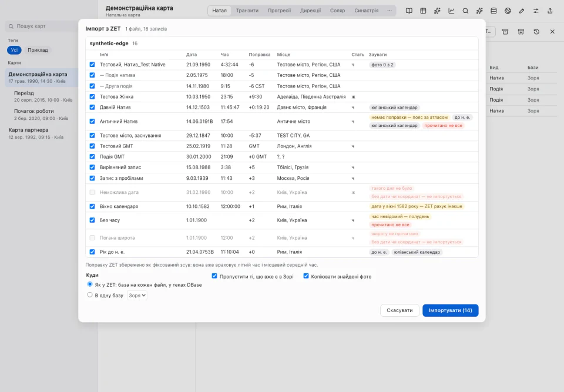
Task: Click the Місце column header
Action: pyautogui.click(x=283, y=54)
